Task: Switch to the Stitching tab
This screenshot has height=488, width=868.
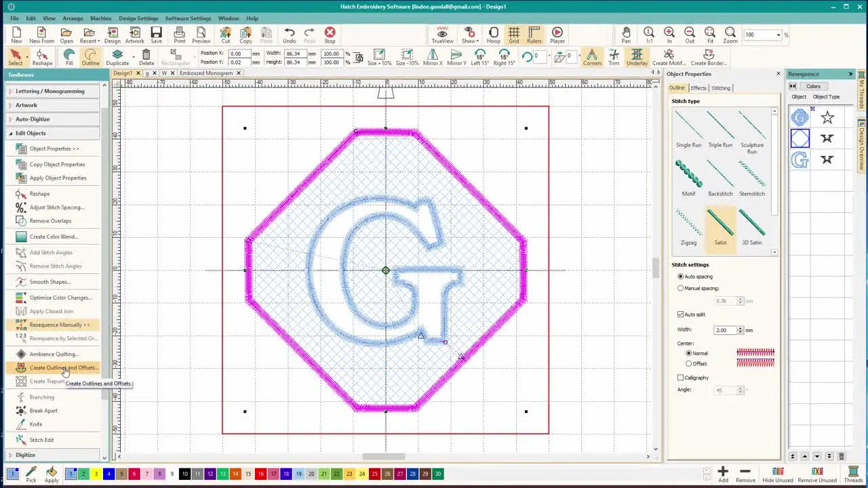Action: [x=721, y=88]
